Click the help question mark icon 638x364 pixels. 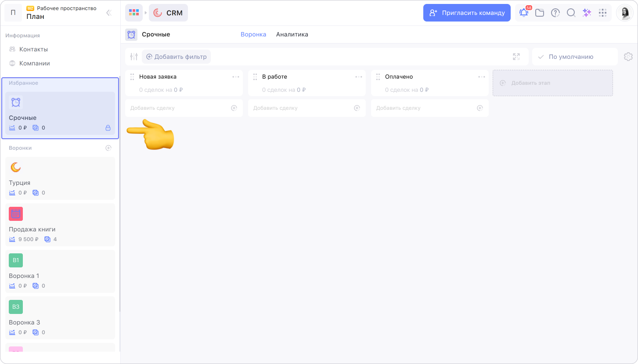[x=555, y=13]
